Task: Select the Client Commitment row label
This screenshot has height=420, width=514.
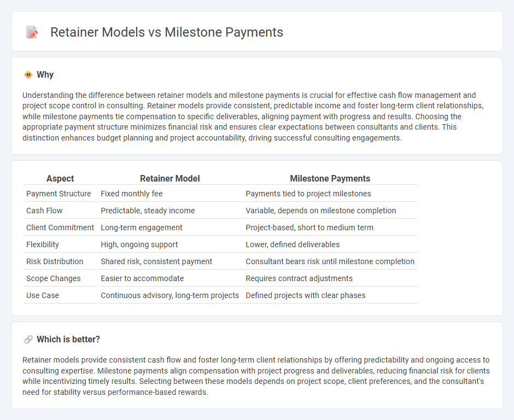Action: (x=60, y=227)
